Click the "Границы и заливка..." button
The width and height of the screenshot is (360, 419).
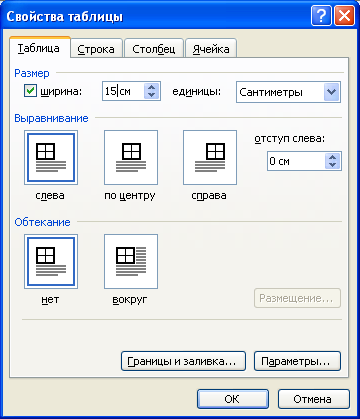pos(183,361)
